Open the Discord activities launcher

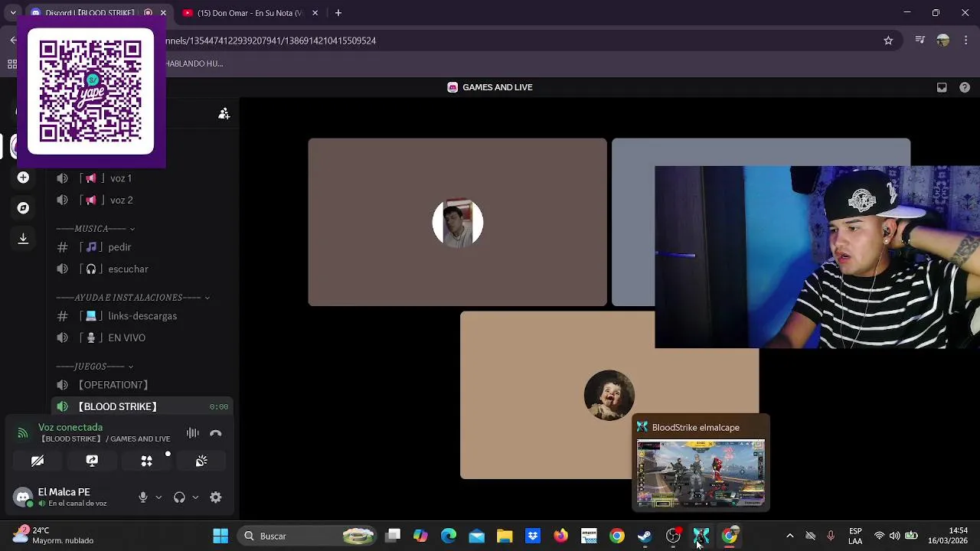pyautogui.click(x=147, y=461)
